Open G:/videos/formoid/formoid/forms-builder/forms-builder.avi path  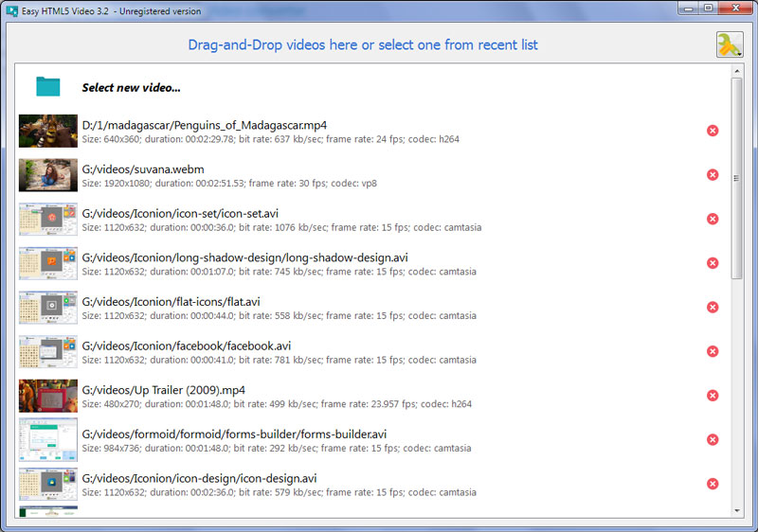coord(234,434)
